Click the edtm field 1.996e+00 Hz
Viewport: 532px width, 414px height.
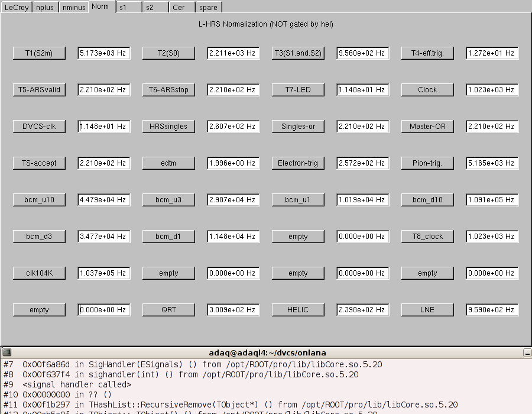point(233,163)
